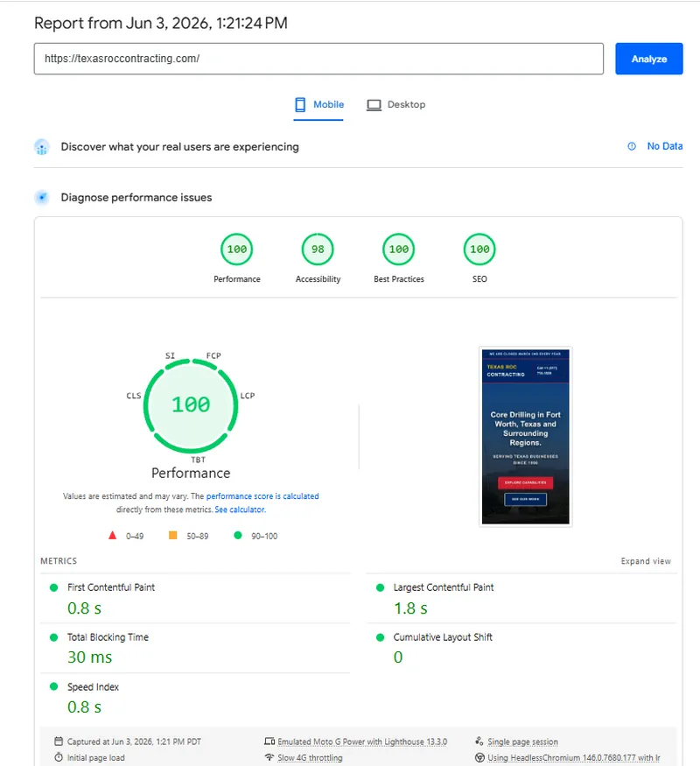
Task: Click green dot beside Largest Contentful Paint
Action: point(380,587)
